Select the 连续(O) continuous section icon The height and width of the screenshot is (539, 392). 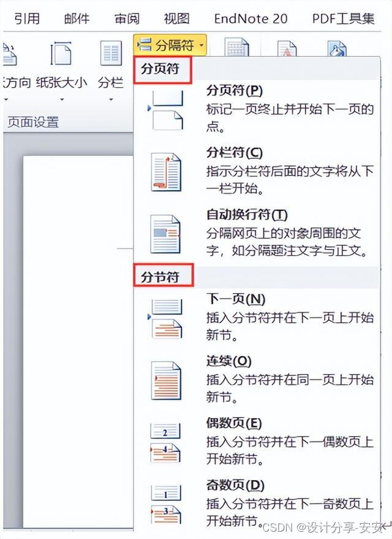pyautogui.click(x=166, y=381)
